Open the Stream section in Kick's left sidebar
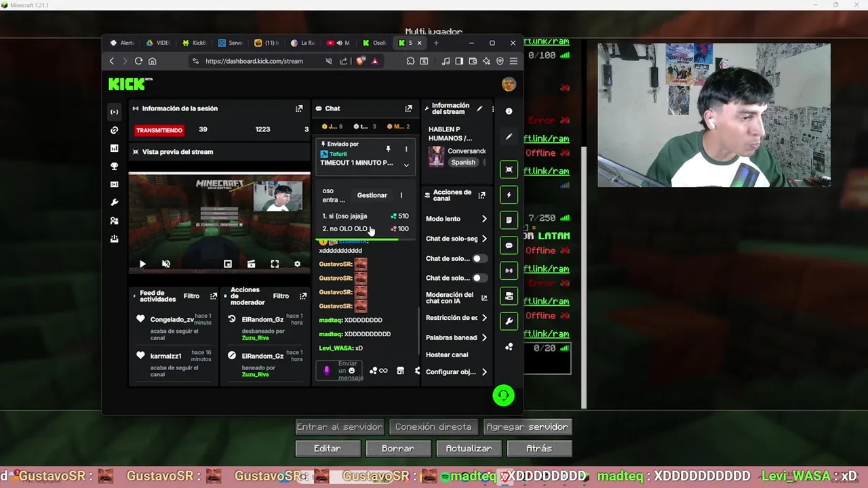 114,112
